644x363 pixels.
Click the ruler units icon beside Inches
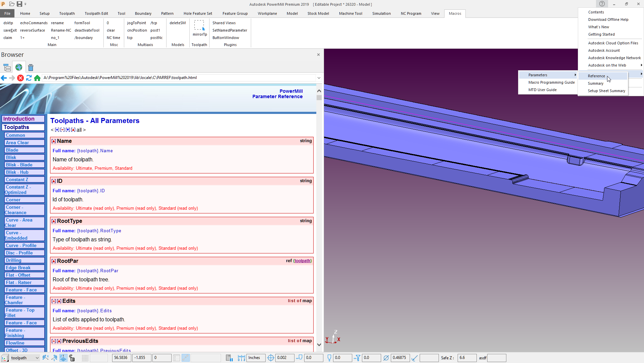(x=241, y=358)
